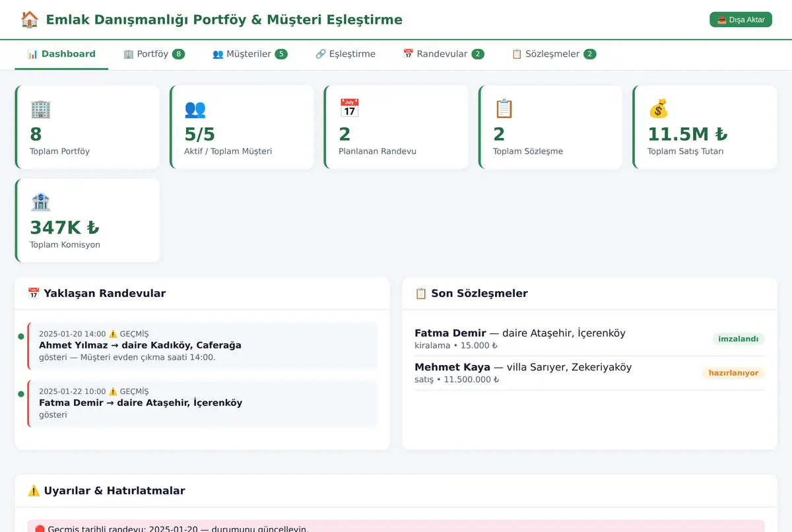
Task: Click the 347K ₺ commission value
Action: [65, 228]
